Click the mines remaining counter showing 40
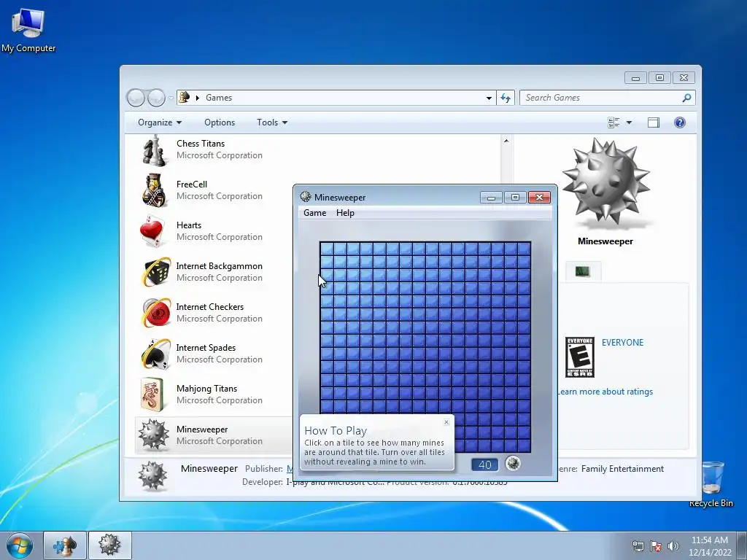This screenshot has height=560, width=747. [484, 464]
